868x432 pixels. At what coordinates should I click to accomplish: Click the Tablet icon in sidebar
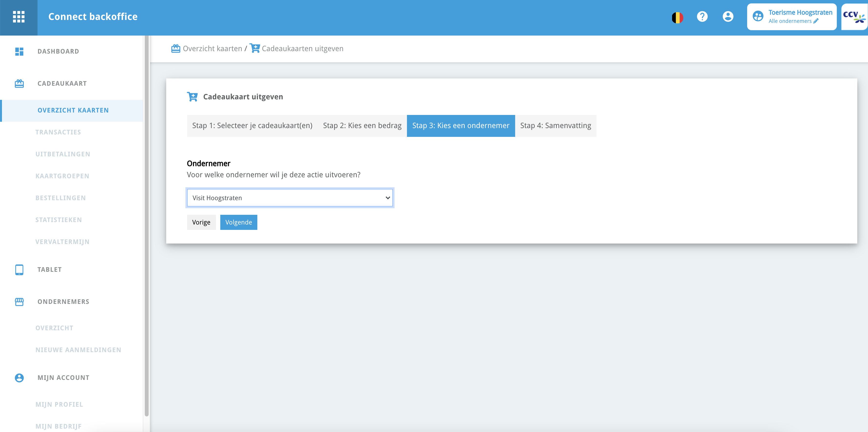(19, 270)
